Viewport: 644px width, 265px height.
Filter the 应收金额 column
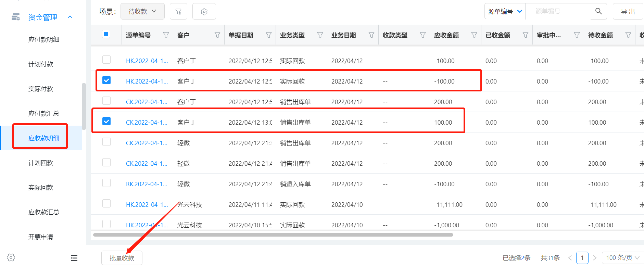(x=474, y=35)
